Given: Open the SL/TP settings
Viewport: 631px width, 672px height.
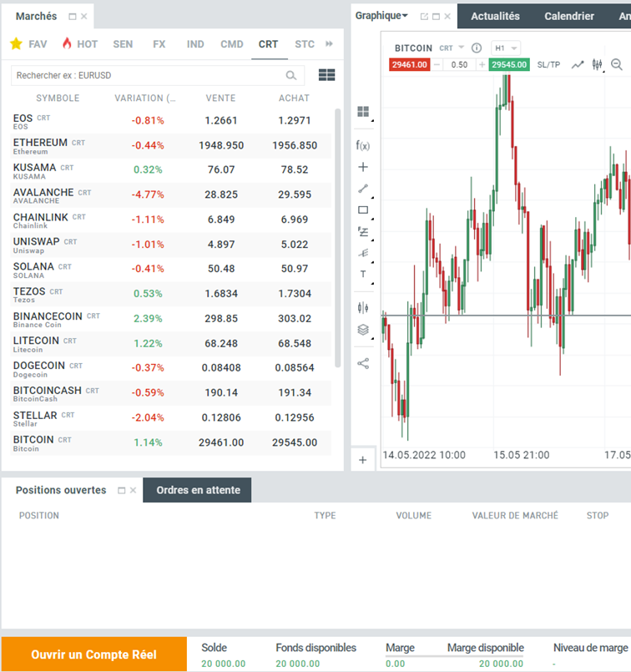Looking at the screenshot, I should (548, 65).
